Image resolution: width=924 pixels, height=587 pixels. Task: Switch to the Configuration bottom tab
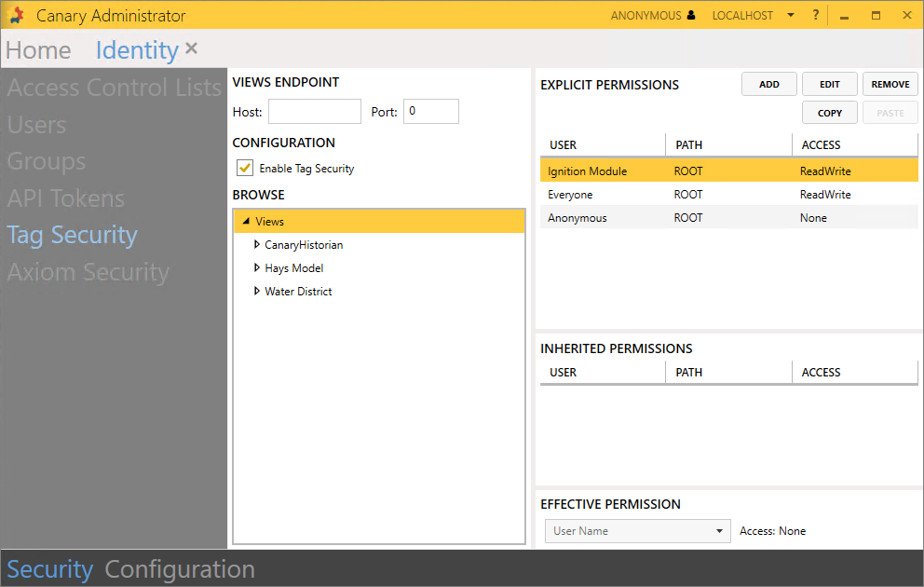180,569
